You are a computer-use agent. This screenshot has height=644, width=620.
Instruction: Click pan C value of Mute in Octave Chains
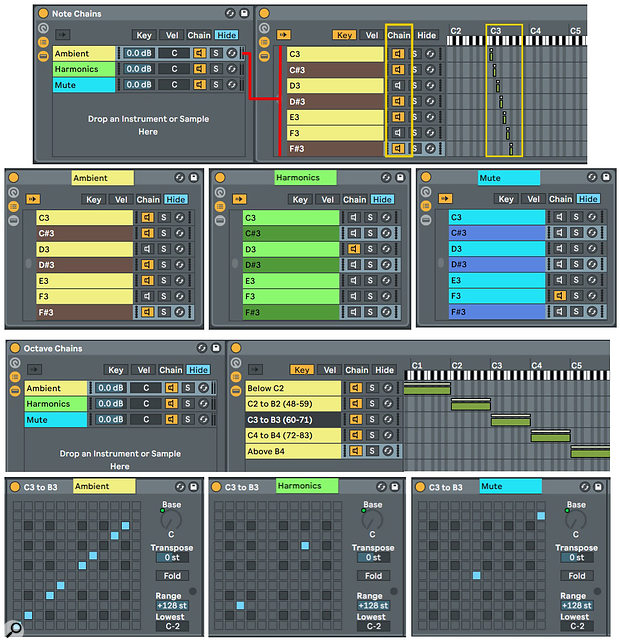click(x=146, y=419)
